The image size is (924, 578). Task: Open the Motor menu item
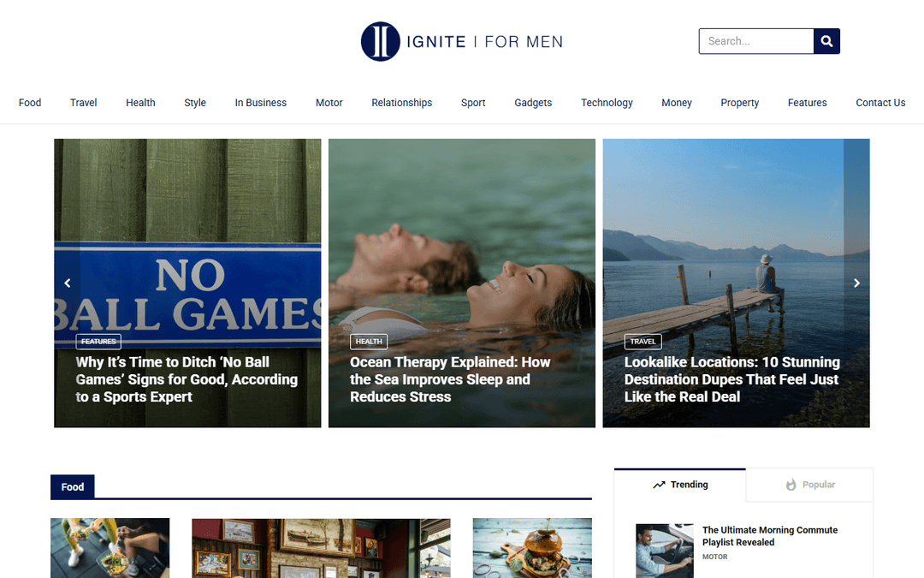tap(329, 103)
